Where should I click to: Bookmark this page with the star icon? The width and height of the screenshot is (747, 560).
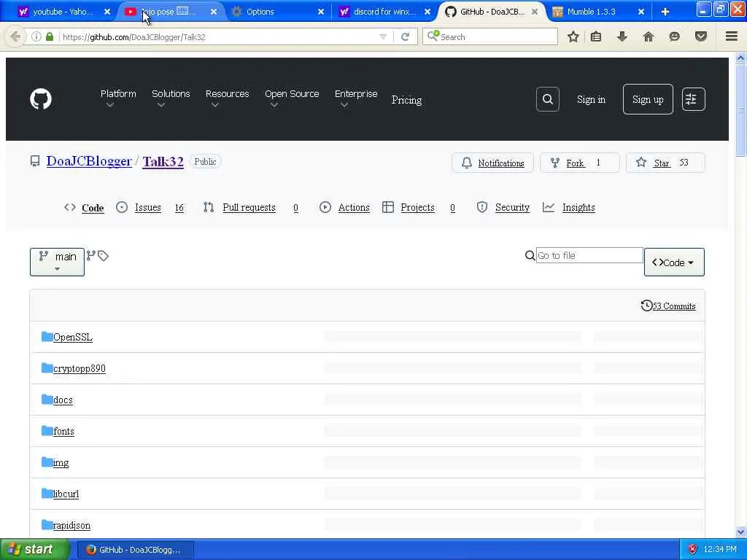[x=573, y=36]
